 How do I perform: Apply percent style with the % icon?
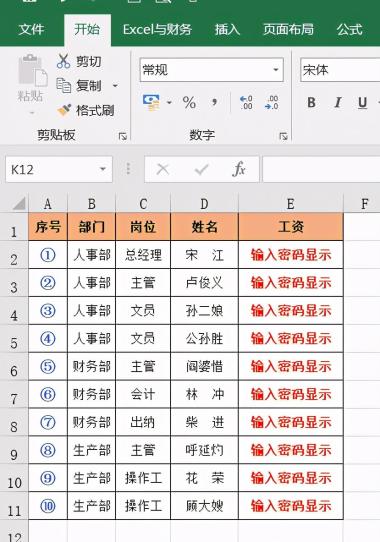189,102
